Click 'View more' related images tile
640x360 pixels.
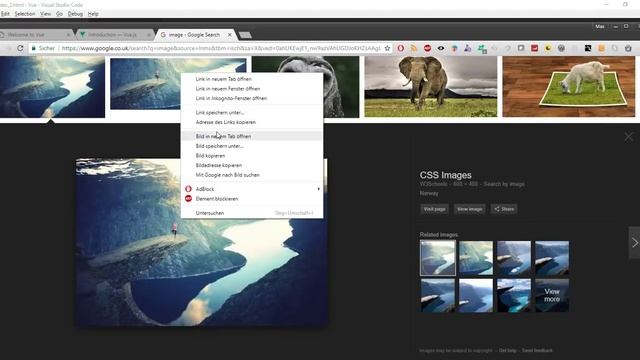pos(552,295)
